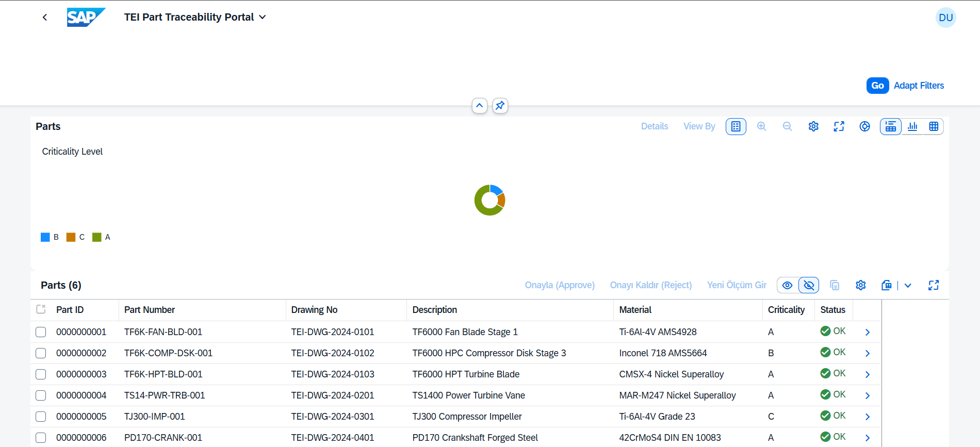Select the checkbox for part 0000000005

tap(41, 417)
